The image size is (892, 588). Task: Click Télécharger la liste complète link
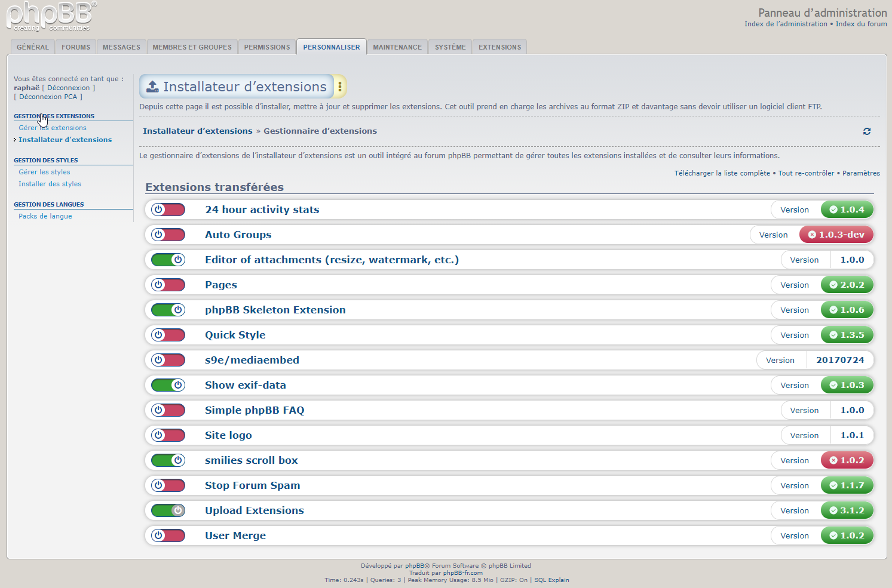pyautogui.click(x=722, y=173)
